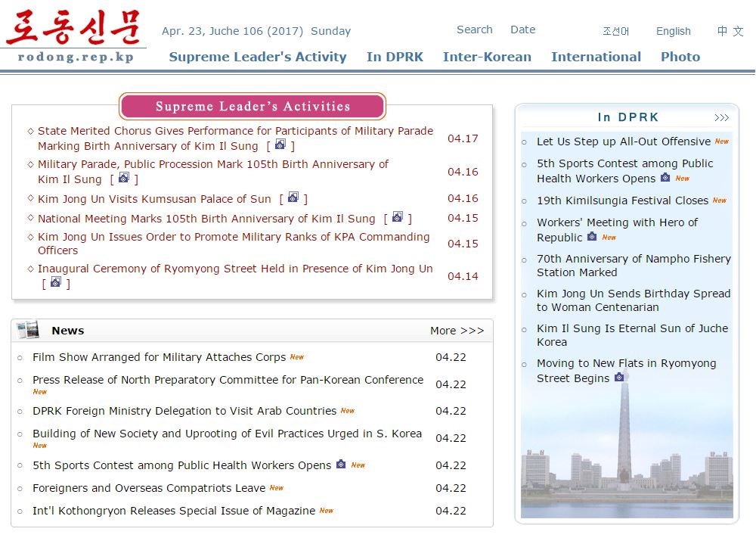Switch to the Chinese language version
The height and width of the screenshot is (541, 756).
pos(730,31)
